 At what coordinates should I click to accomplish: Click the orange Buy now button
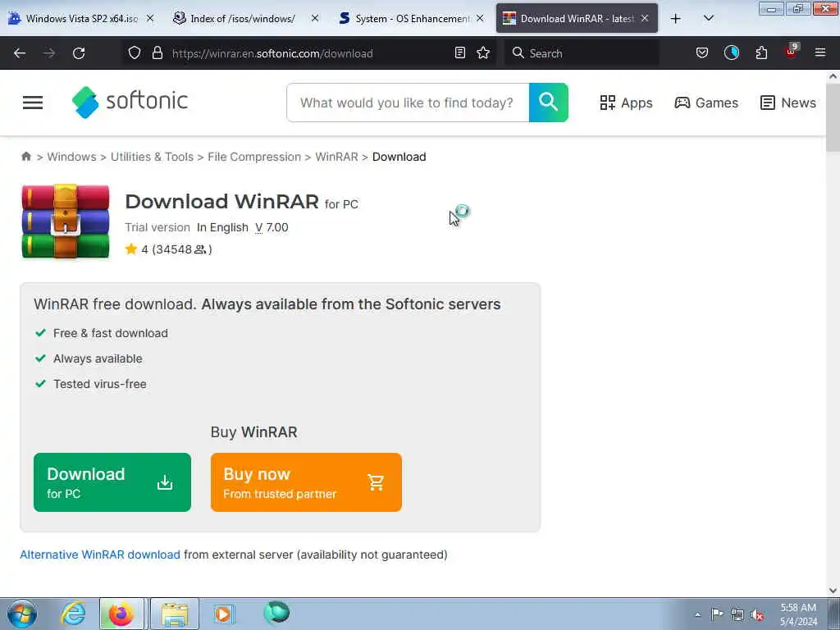(x=306, y=482)
